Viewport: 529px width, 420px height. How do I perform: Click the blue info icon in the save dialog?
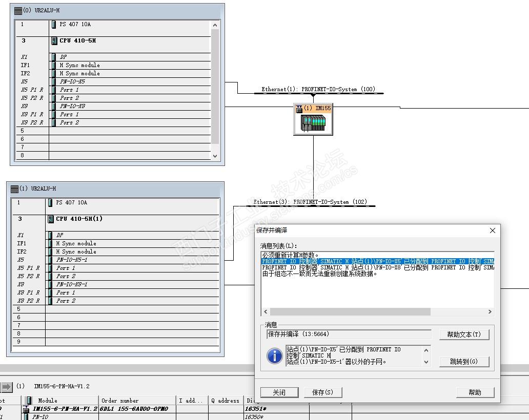[x=275, y=356]
